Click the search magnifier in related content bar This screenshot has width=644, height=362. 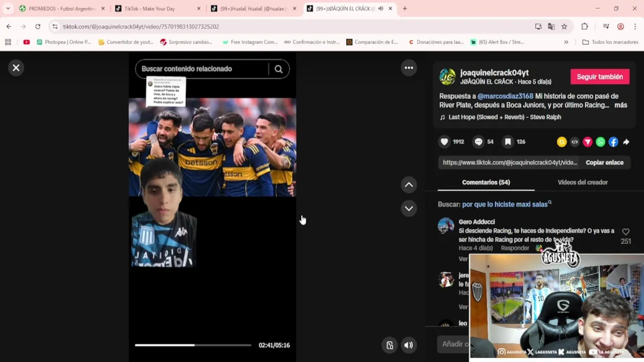point(278,69)
